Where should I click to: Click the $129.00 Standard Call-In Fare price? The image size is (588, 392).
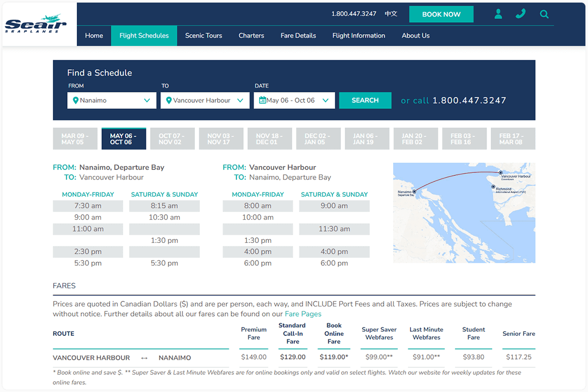(x=293, y=357)
